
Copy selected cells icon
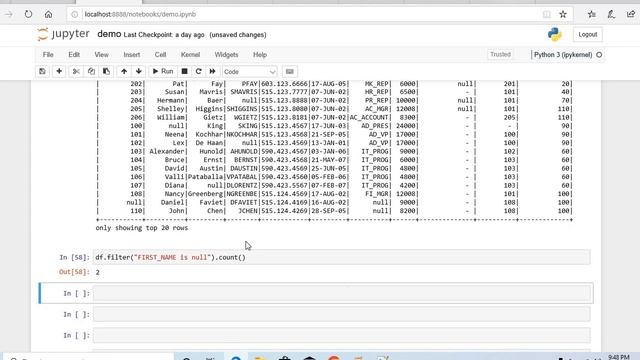(91, 71)
